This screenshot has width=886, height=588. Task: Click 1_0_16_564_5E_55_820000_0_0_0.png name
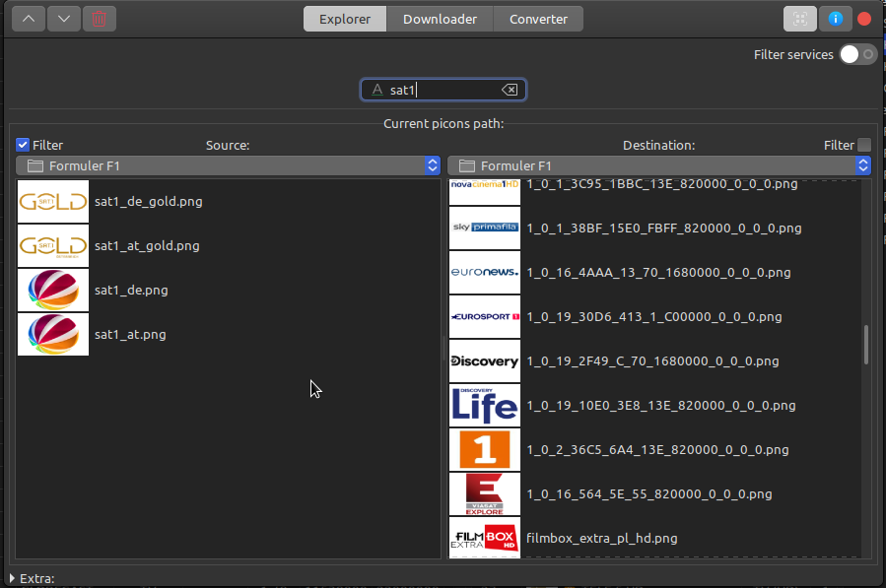tap(649, 494)
